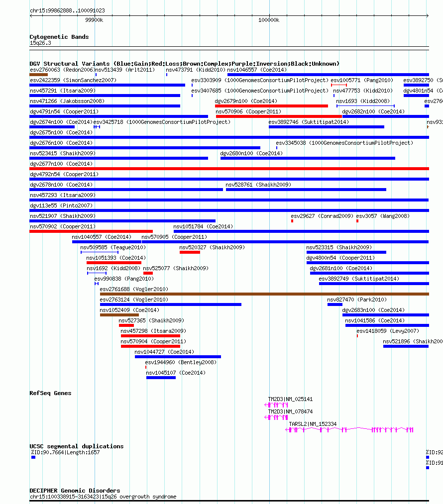Select the nsv570904 (Cooper2011) red bar

click(150, 346)
